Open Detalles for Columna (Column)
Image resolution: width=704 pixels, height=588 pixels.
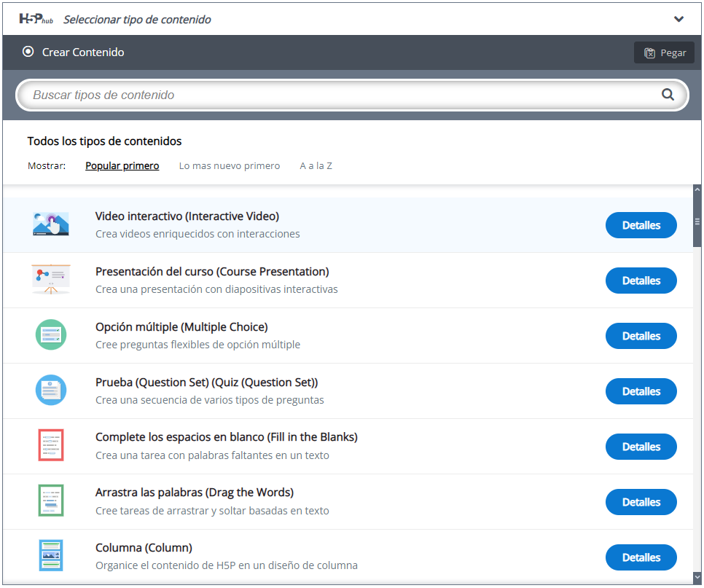641,558
